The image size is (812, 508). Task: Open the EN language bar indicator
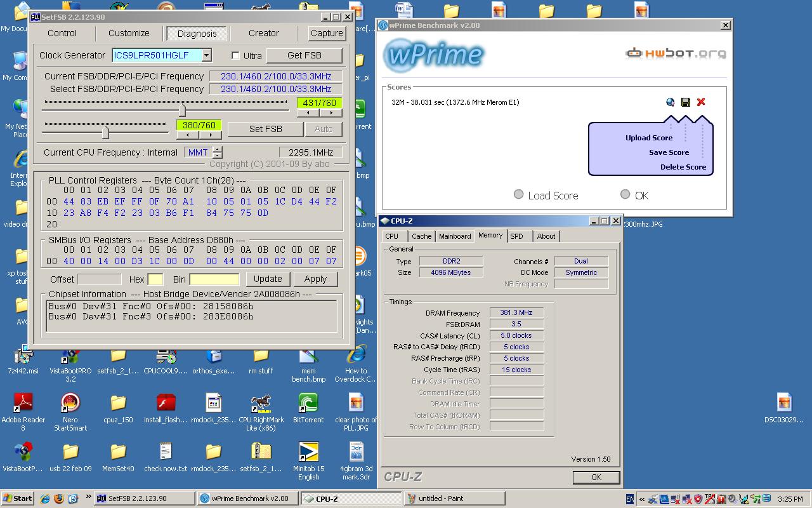(629, 499)
